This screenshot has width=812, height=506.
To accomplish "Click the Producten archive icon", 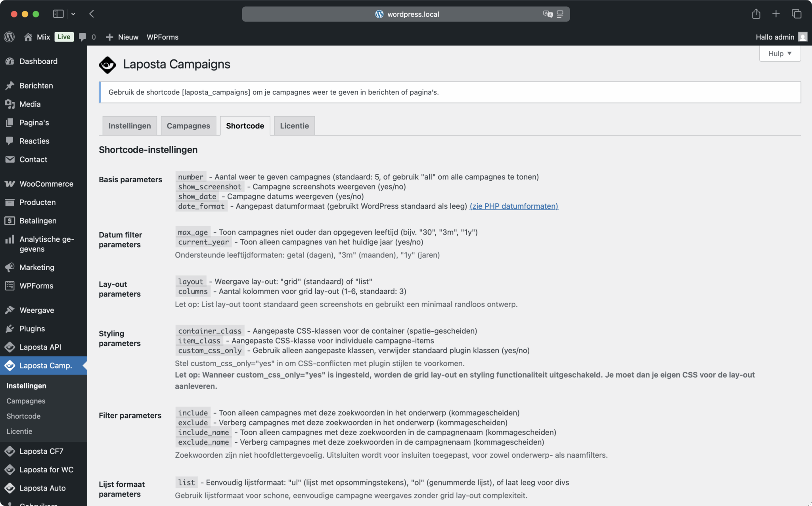I will 10,202.
